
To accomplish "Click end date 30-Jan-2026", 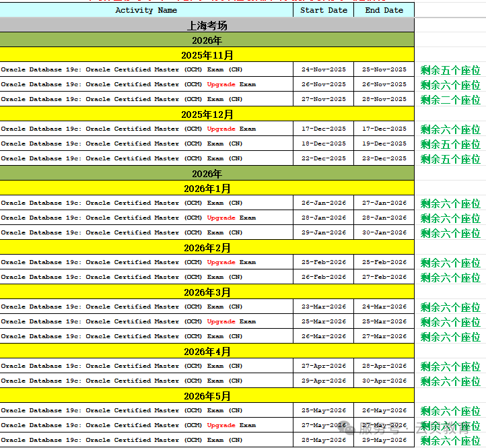I will click(384, 232).
